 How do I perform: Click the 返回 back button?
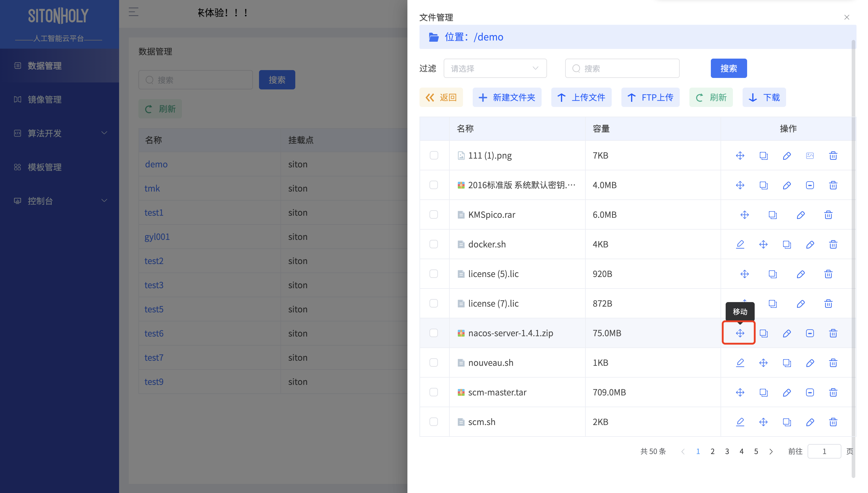tap(441, 98)
